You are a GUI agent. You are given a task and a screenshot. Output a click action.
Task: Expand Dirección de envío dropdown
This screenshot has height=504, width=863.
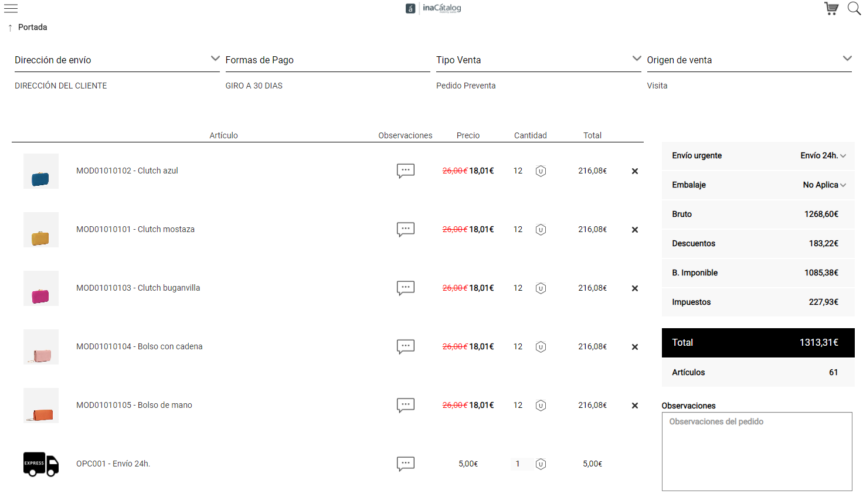215,59
